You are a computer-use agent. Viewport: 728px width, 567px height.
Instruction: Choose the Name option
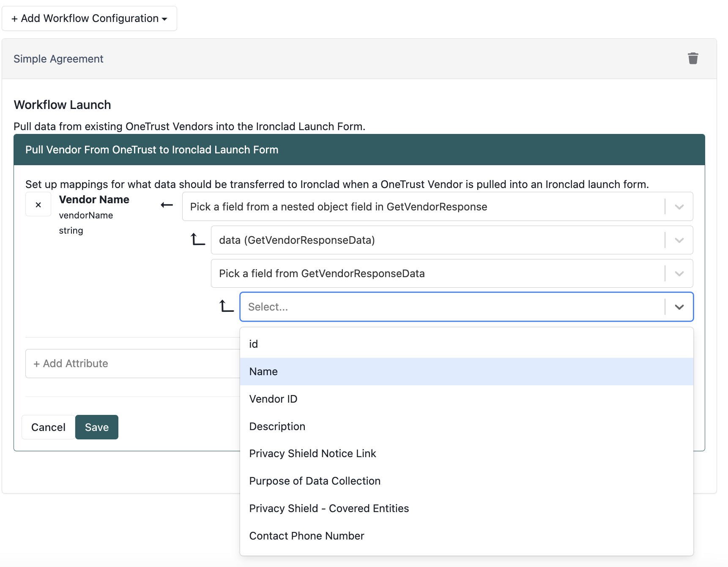pyautogui.click(x=466, y=371)
